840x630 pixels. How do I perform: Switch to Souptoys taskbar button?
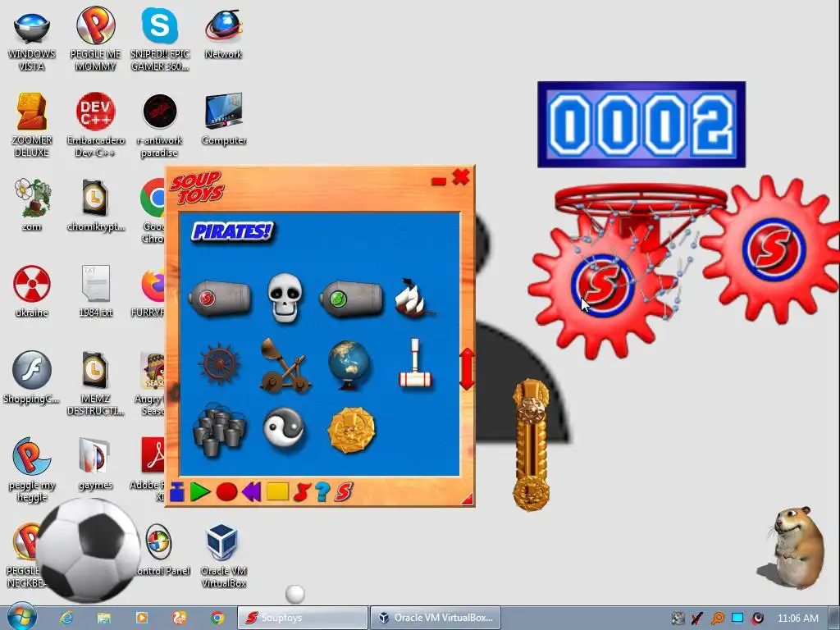[x=303, y=618]
